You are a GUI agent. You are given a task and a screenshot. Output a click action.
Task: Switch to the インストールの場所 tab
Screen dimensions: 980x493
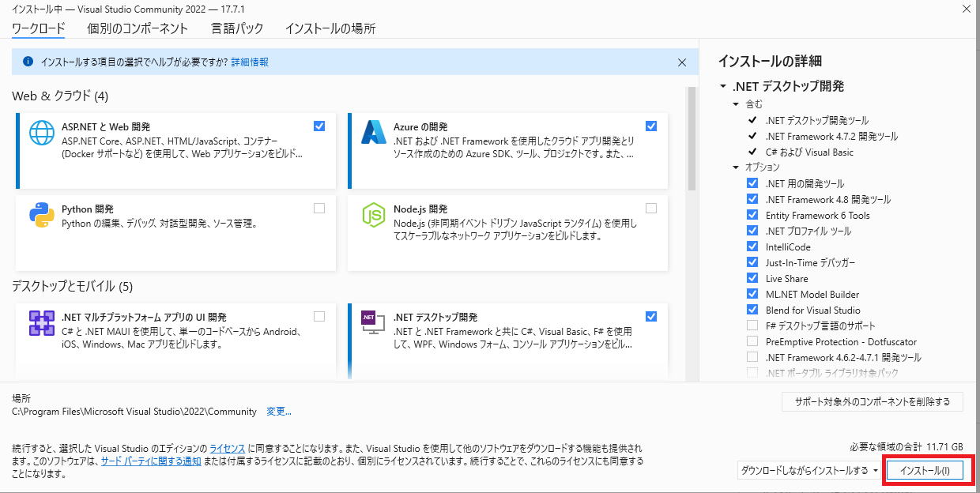click(330, 28)
